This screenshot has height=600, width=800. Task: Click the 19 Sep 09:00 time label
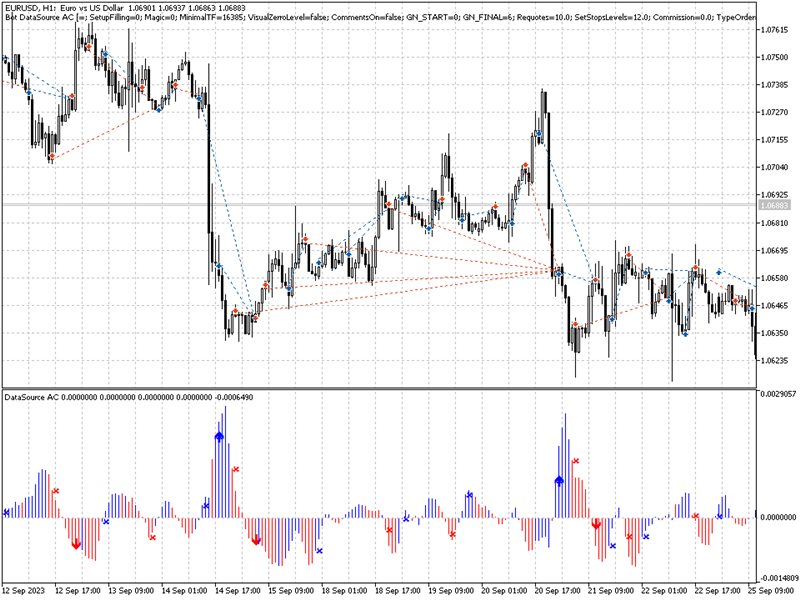tap(451, 591)
